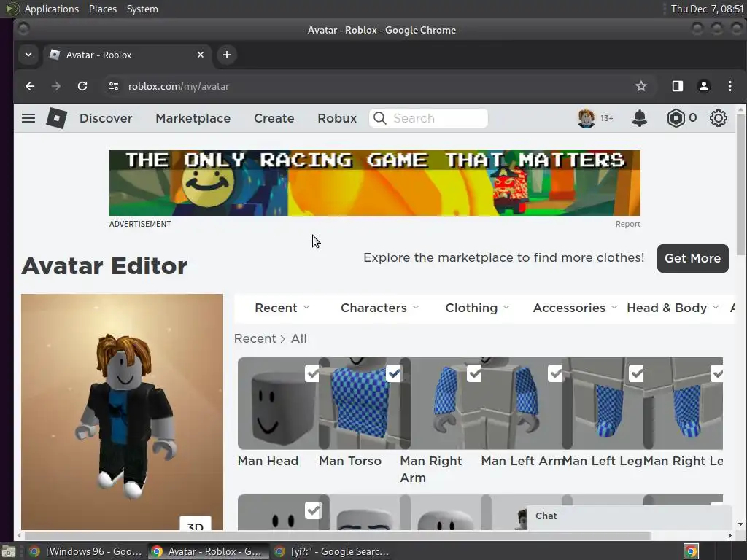Viewport: 747px width, 560px height.
Task: Expand the Recent dropdown
Action: tap(282, 308)
